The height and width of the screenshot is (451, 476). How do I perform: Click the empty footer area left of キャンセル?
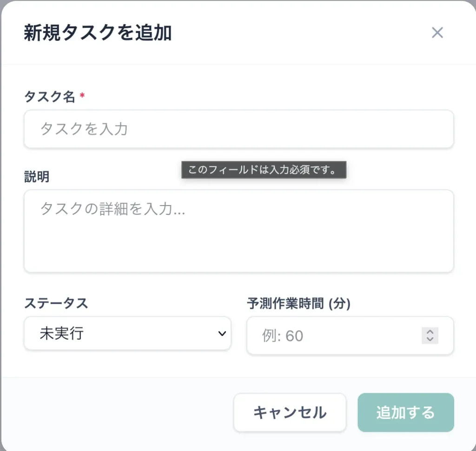point(116,412)
